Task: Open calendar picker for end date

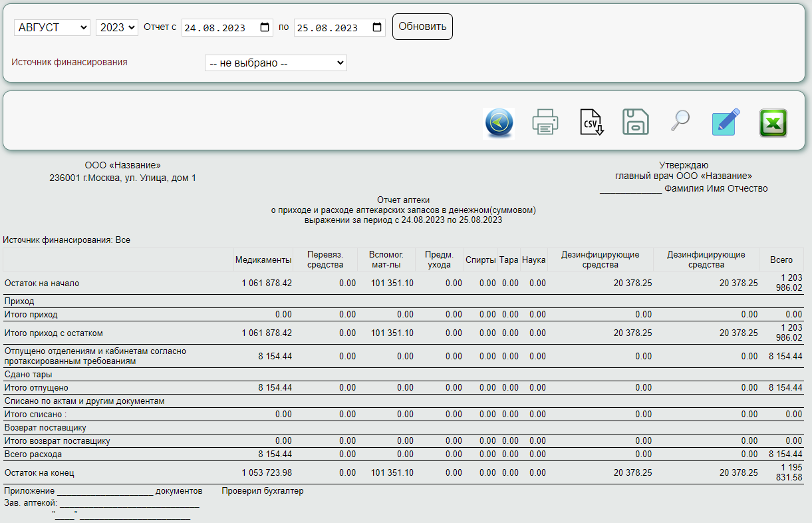Action: coord(377,27)
